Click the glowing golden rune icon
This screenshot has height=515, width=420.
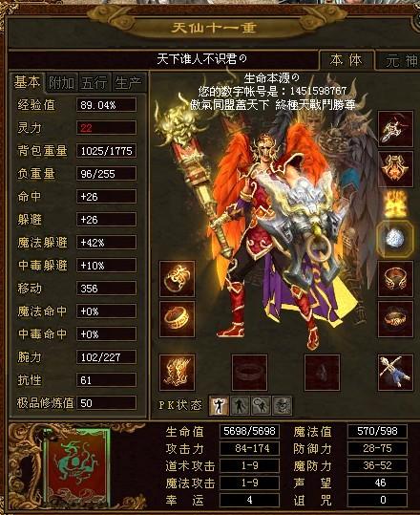point(395,204)
